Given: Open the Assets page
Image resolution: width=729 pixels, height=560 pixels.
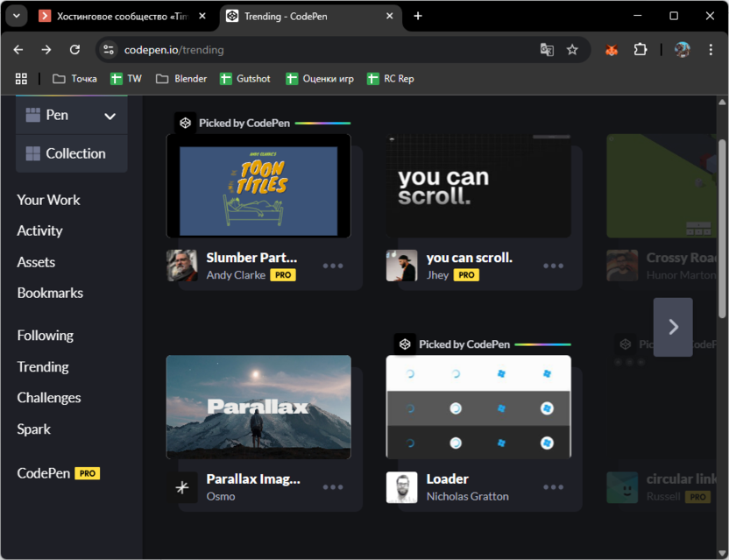Looking at the screenshot, I should 36,262.
